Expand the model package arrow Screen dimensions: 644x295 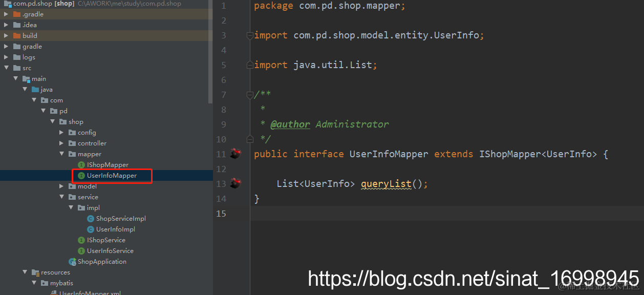pos(61,186)
